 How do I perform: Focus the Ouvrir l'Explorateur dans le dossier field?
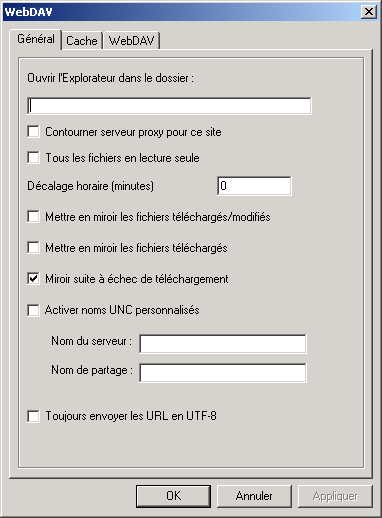[x=169, y=106]
